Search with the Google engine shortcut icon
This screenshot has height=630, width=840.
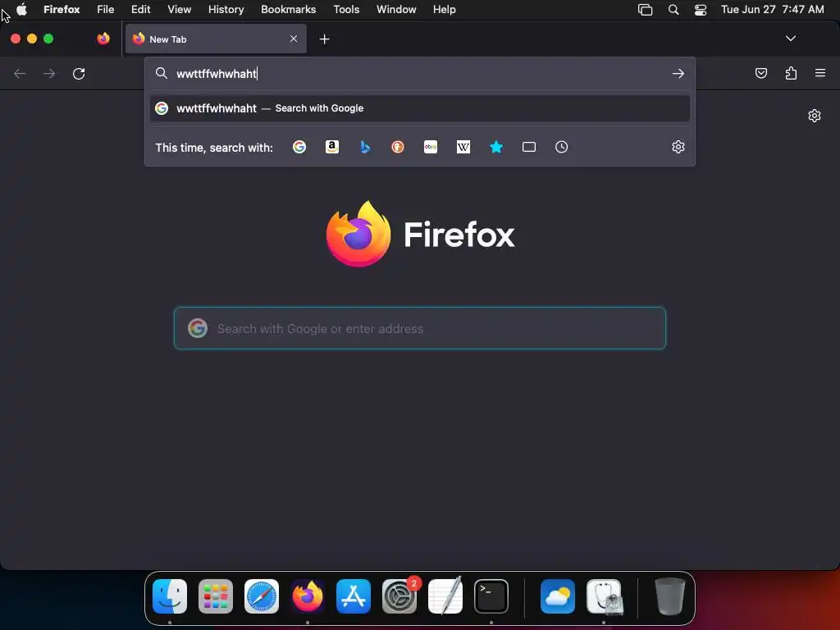pyautogui.click(x=299, y=147)
